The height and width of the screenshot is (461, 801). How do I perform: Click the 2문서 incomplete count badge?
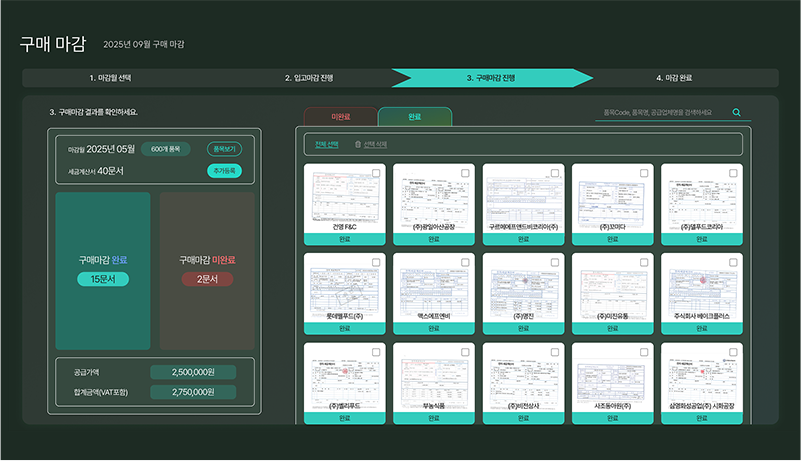pyautogui.click(x=207, y=279)
